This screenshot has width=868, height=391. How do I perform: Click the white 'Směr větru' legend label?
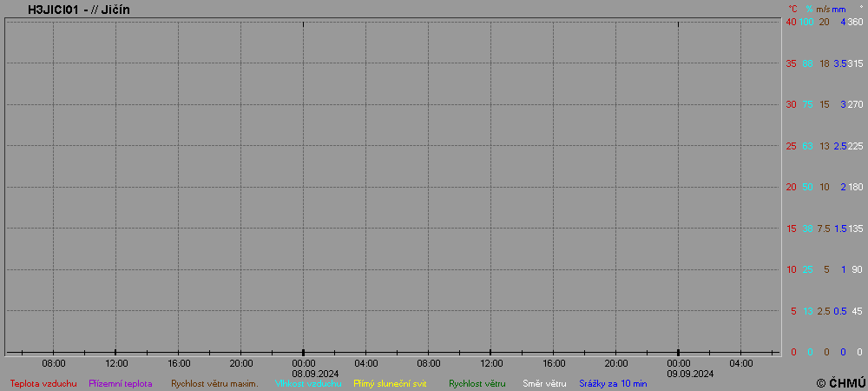(544, 383)
